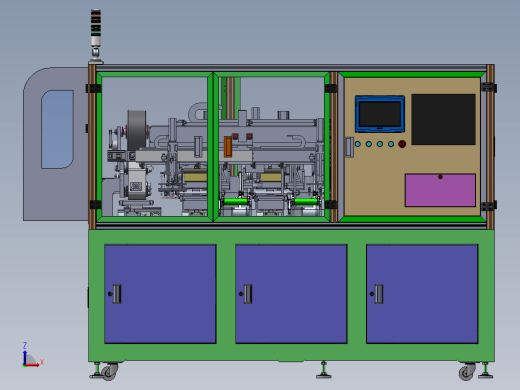
Task: Select the right purple cabinet door
Action: pos(422,294)
